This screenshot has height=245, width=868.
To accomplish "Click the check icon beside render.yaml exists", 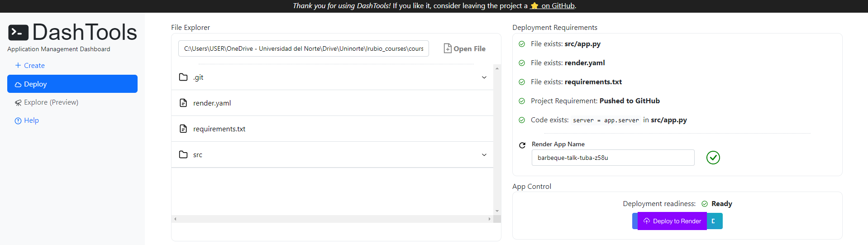I will click(522, 63).
